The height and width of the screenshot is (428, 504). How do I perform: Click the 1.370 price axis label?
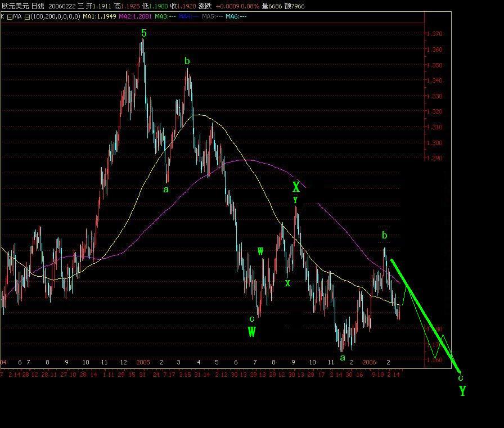pos(434,34)
